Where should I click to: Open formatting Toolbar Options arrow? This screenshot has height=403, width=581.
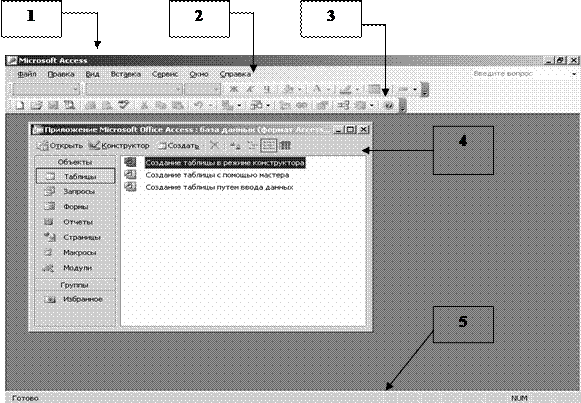pos(425,90)
